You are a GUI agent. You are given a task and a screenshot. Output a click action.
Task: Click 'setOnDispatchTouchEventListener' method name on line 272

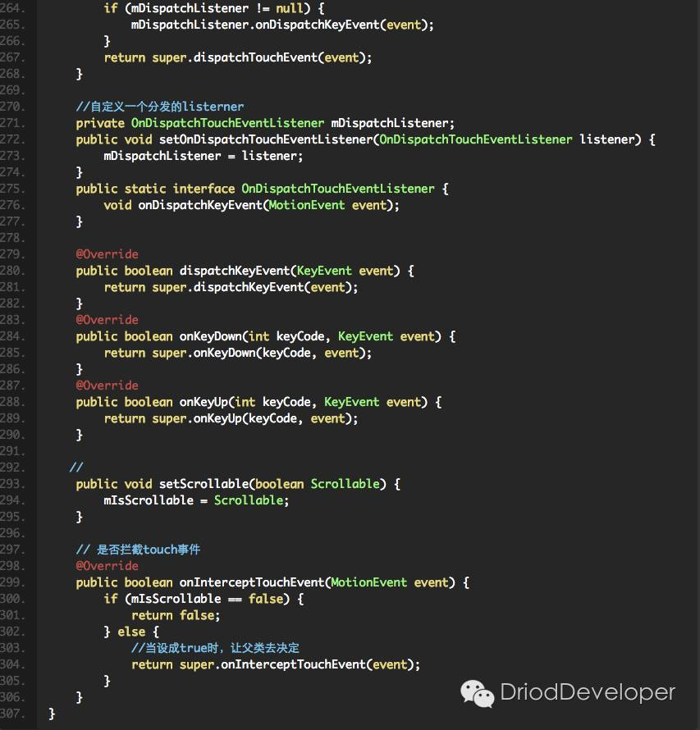[x=266, y=139]
